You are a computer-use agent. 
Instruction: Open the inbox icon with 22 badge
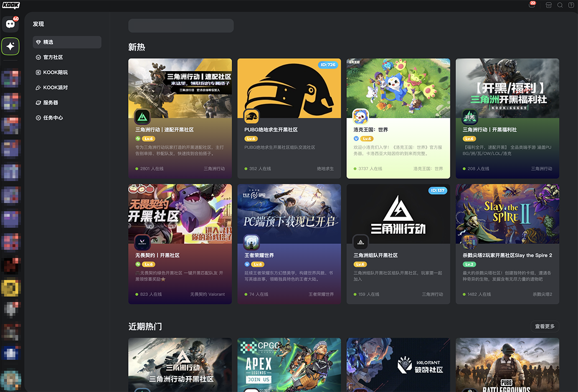click(532, 5)
